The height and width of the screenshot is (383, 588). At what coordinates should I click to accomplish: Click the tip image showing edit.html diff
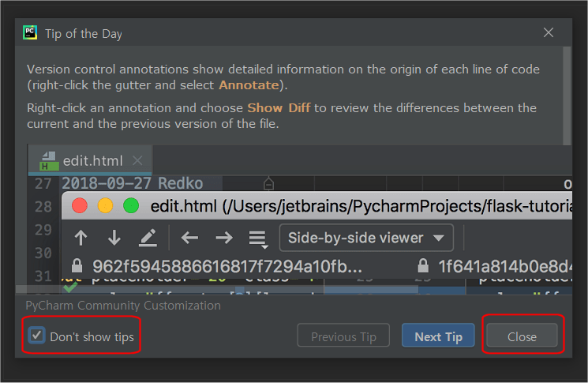[x=299, y=219]
